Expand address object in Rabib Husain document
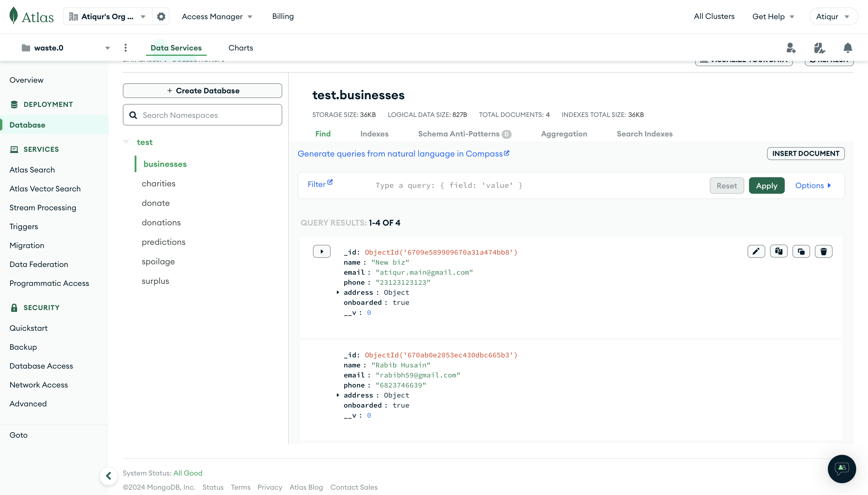The width and height of the screenshot is (868, 495). click(337, 395)
